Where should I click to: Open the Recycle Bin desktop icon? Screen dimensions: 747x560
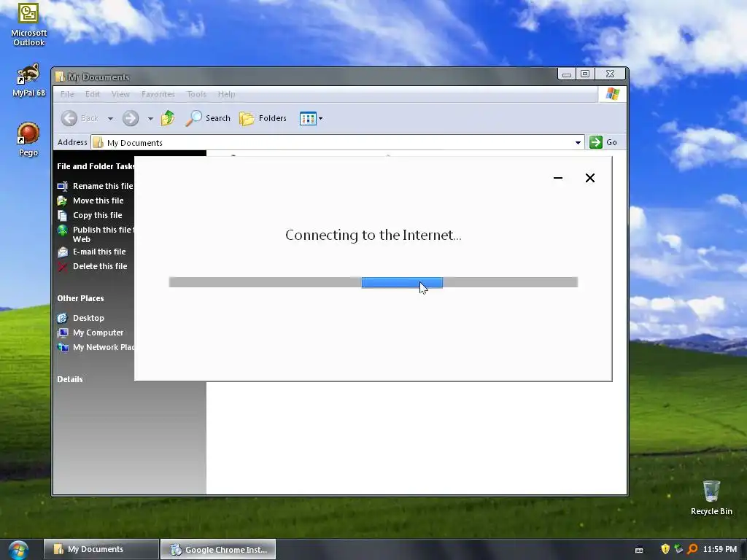[711, 497]
